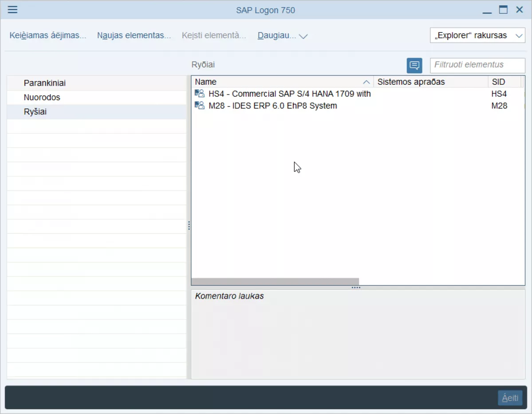Open the „Explorer“ rakursas view dropdown
Viewport: 532px width, 414px height.
point(477,35)
